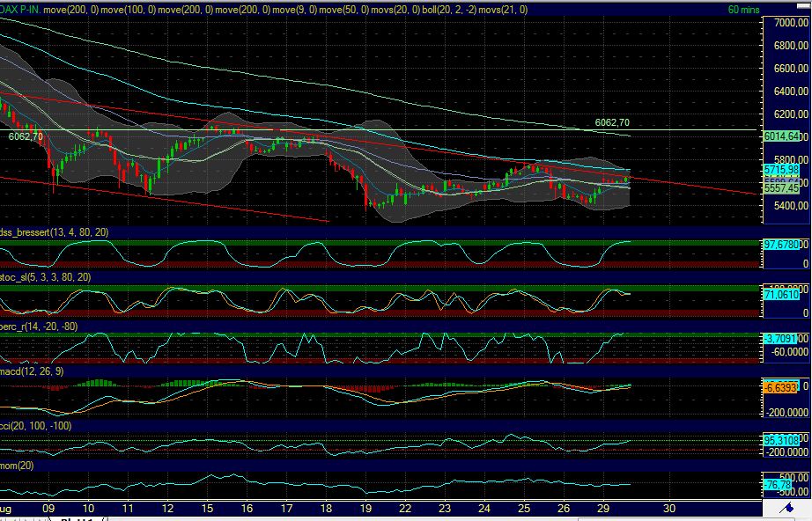The height and width of the screenshot is (521, 812).
Task: Select the orange MACD value tag -6,6393
Action: (x=781, y=387)
